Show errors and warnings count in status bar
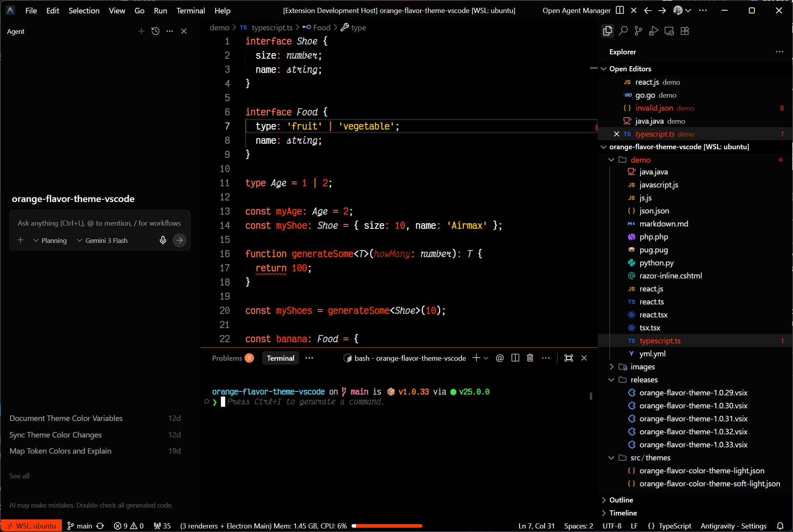 coord(129,526)
